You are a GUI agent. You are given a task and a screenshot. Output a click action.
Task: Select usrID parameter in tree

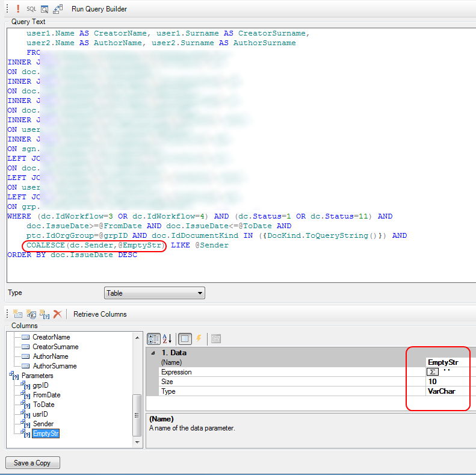click(40, 414)
